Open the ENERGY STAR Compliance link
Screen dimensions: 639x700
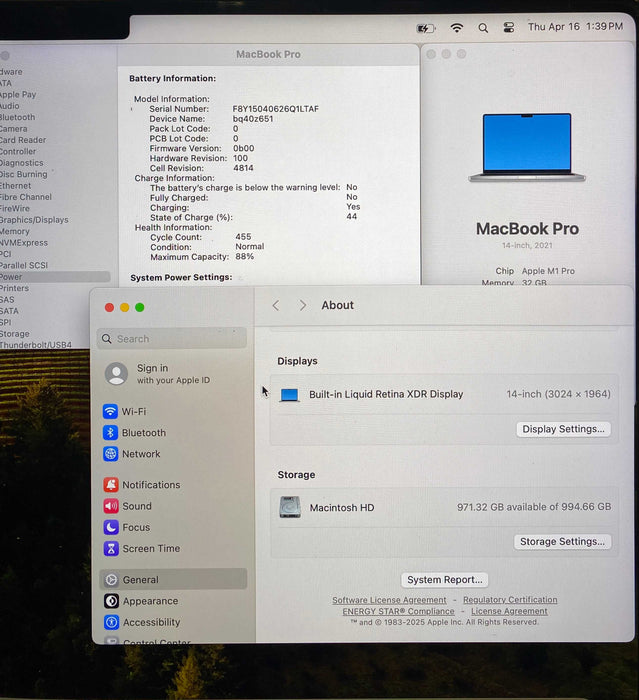398,611
